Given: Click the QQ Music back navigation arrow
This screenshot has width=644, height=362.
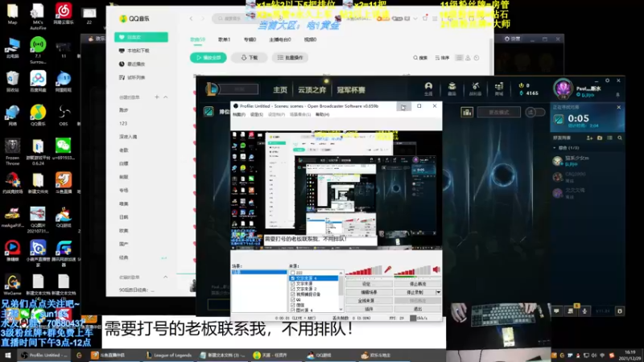Looking at the screenshot, I should pyautogui.click(x=192, y=19).
